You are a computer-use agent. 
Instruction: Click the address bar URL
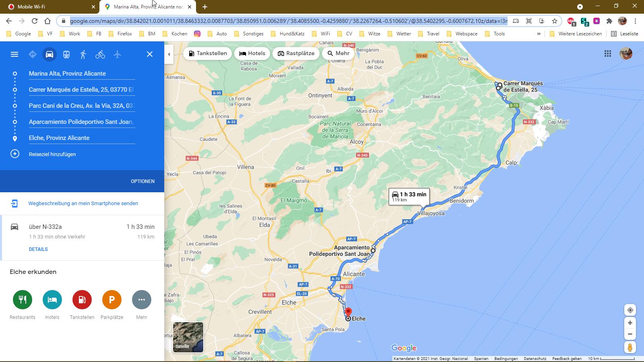pyautogui.click(x=289, y=21)
